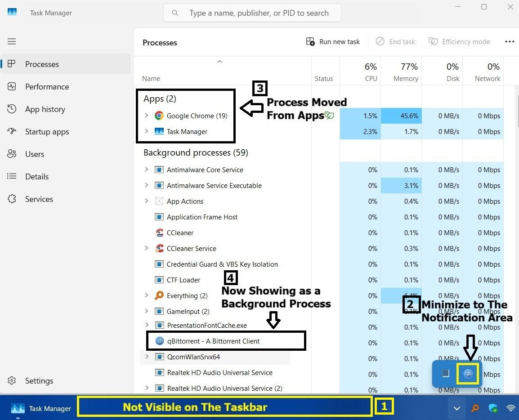Expand the Task Manager app row
Screen dimensions: 519x420
pos(146,131)
